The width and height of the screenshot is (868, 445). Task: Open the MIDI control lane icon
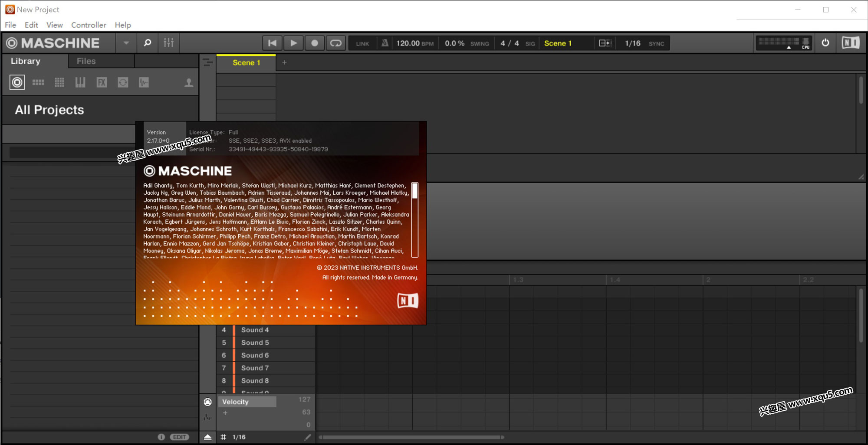point(208,402)
